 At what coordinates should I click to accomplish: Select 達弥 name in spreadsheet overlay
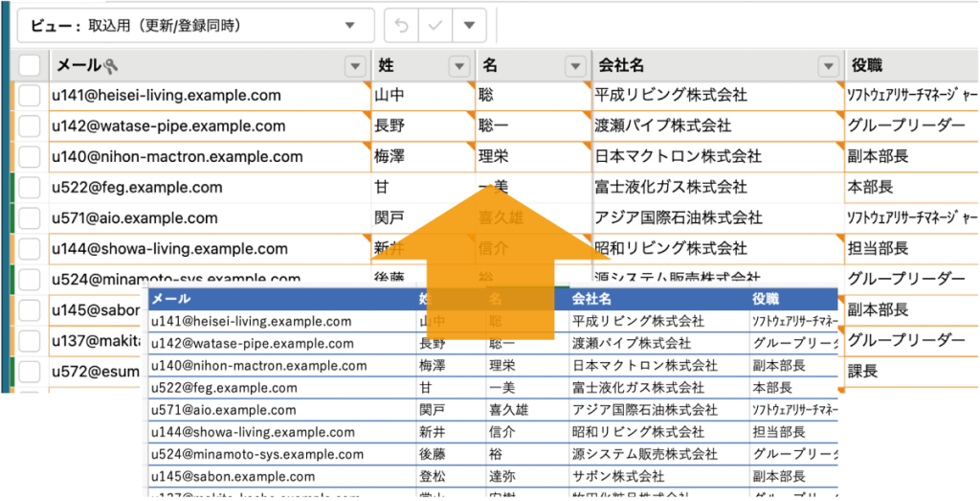pyautogui.click(x=527, y=477)
